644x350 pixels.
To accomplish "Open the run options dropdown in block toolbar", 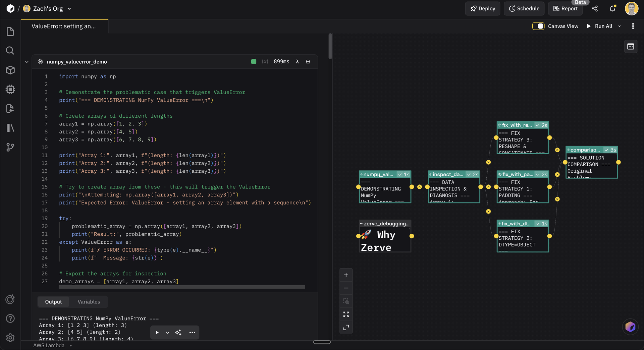I will (x=167, y=333).
